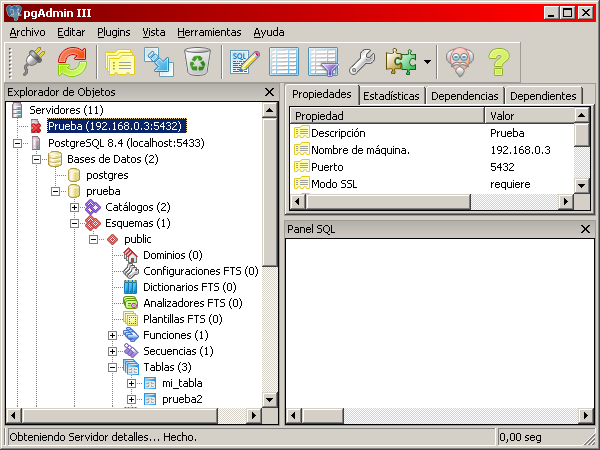The height and width of the screenshot is (450, 600).
Task: Run the plugins puzzle piece icon
Action: (x=401, y=61)
